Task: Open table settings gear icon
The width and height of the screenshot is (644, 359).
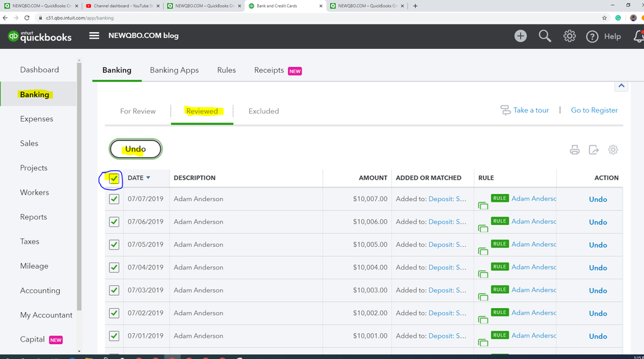Action: click(x=613, y=150)
